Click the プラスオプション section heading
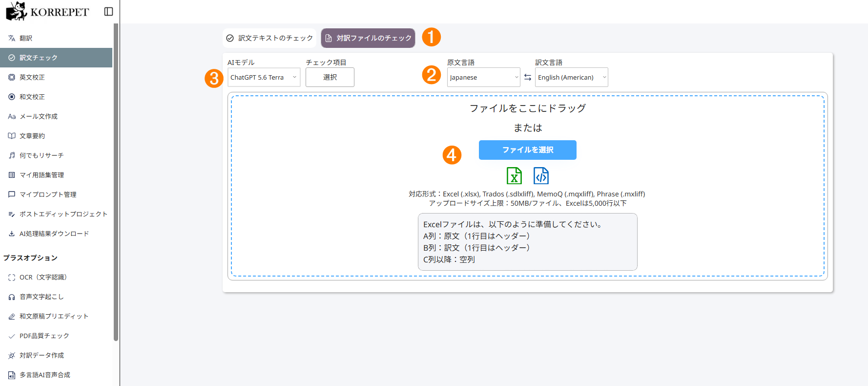This screenshot has height=386, width=868. [x=30, y=257]
